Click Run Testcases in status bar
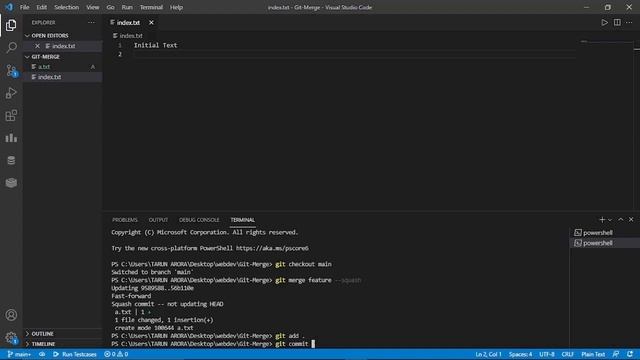Screen dimensions: 640x360 [x=75, y=354]
